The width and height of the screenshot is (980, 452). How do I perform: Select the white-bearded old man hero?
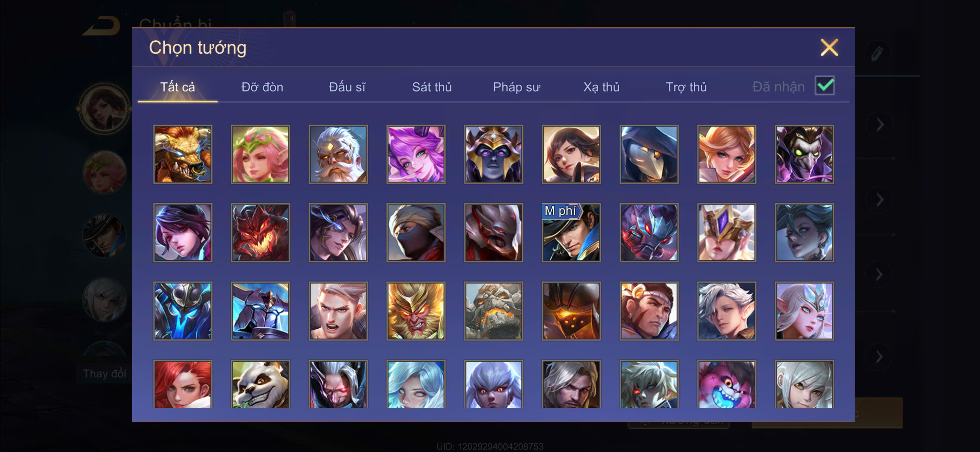[338, 154]
